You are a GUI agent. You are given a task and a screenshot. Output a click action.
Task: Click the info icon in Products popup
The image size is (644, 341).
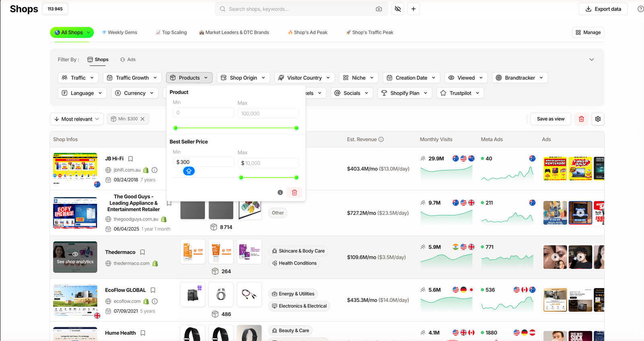point(280,193)
